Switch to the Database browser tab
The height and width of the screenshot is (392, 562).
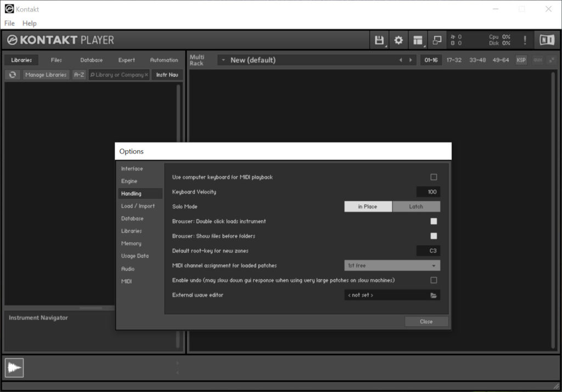coord(92,60)
